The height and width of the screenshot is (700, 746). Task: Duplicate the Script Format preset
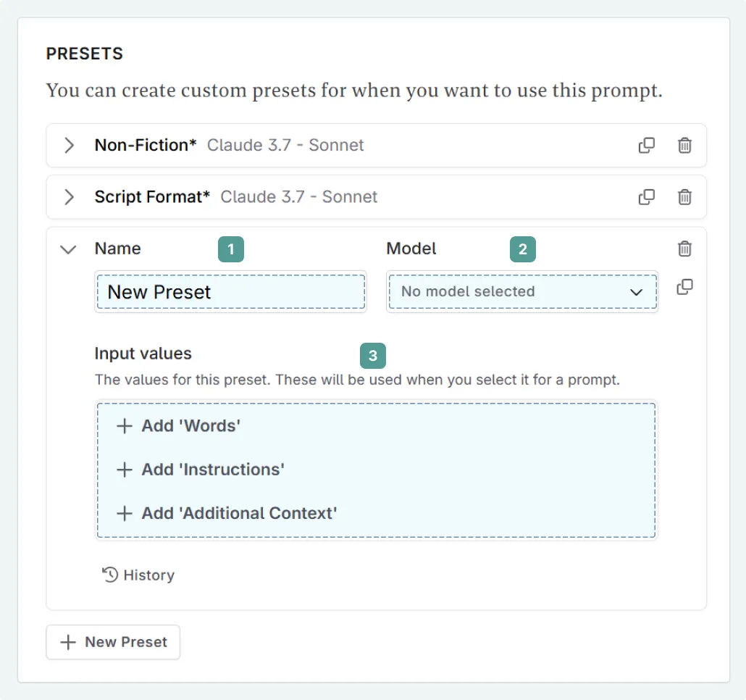(647, 196)
